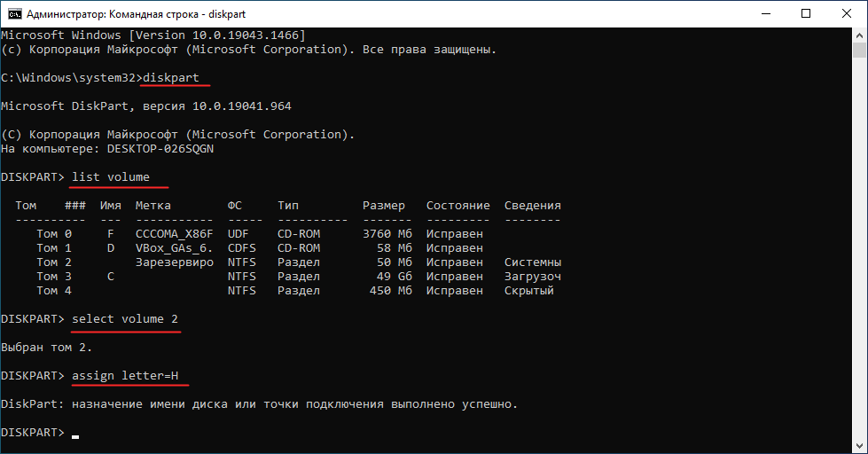The image size is (868, 454).
Task: Click the label 'Зарезервиро'
Action: click(175, 262)
